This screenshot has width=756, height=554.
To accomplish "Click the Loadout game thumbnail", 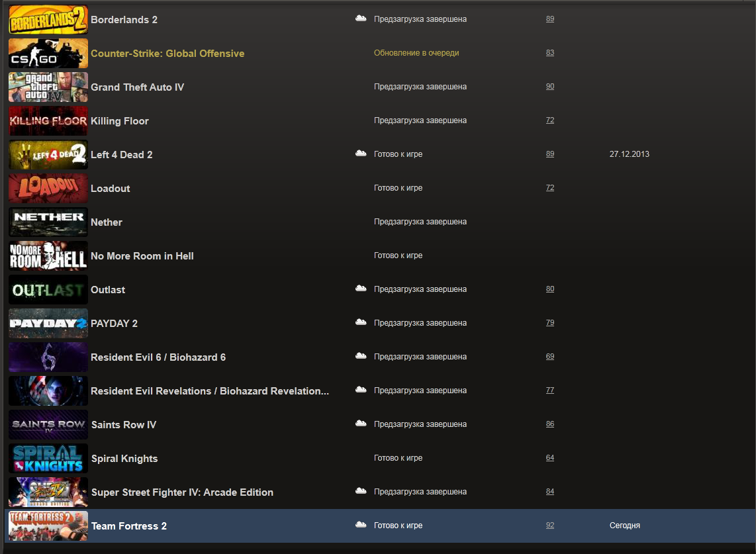I will pos(48,189).
